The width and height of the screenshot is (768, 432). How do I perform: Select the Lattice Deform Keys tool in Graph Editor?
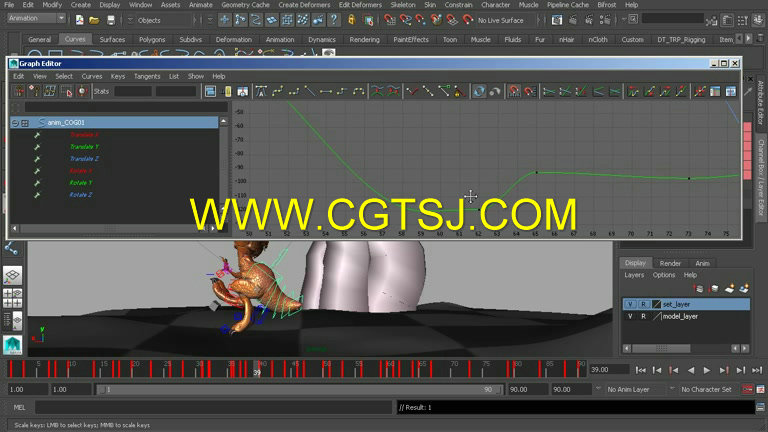point(50,91)
